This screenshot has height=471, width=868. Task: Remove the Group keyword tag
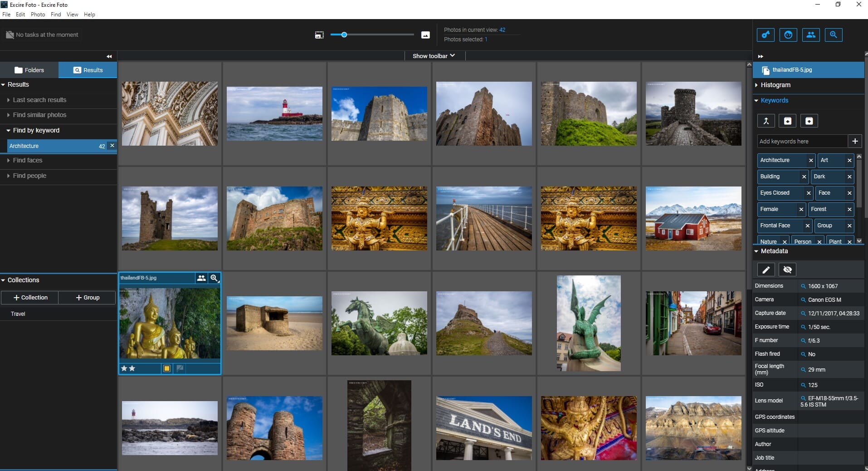(x=849, y=226)
